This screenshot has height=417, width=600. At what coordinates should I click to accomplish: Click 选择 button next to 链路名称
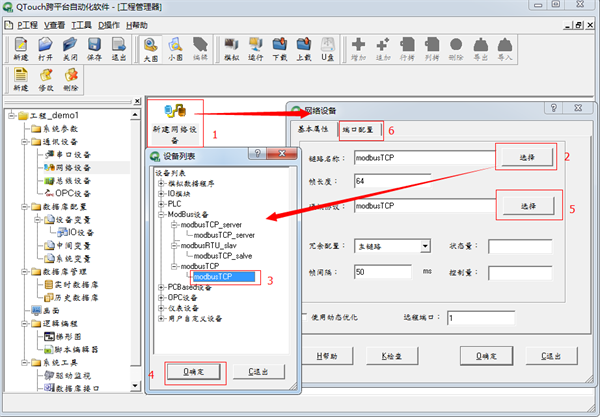tap(525, 157)
